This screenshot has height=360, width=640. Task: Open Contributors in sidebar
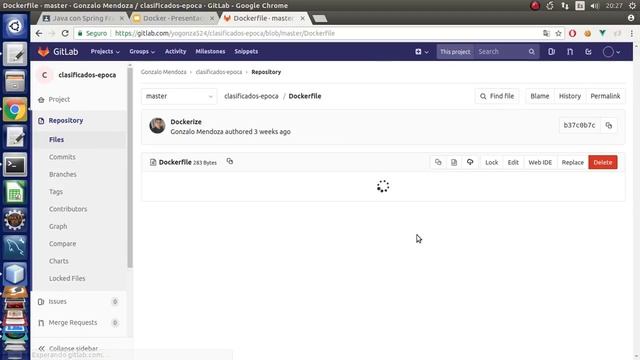(x=68, y=209)
